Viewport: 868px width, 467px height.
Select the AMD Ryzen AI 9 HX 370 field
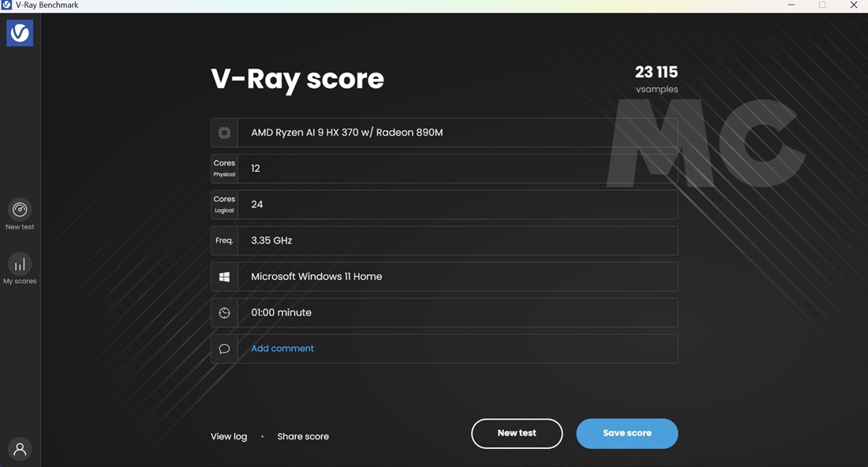(x=457, y=133)
